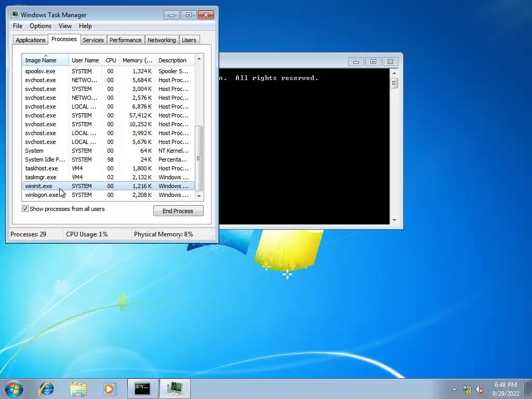Select the System process row
Screen dimensions: 532x399
(x=108, y=151)
